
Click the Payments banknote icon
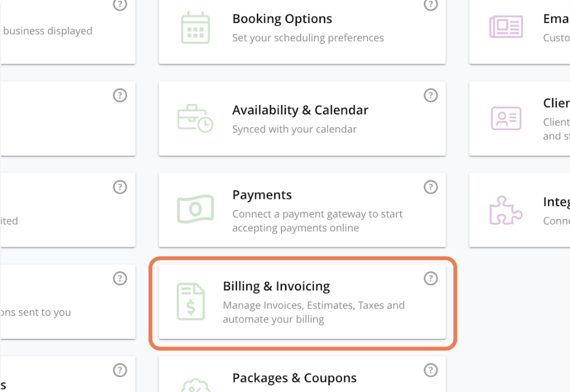(195, 209)
